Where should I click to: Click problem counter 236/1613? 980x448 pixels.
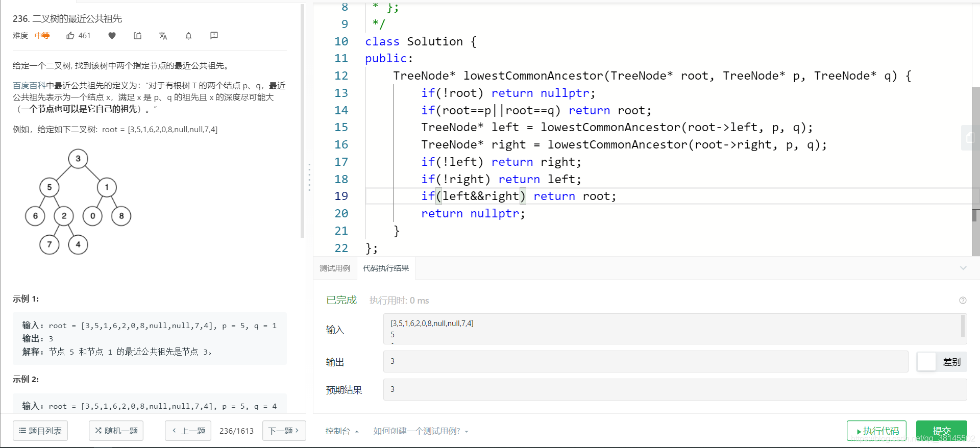coord(236,431)
